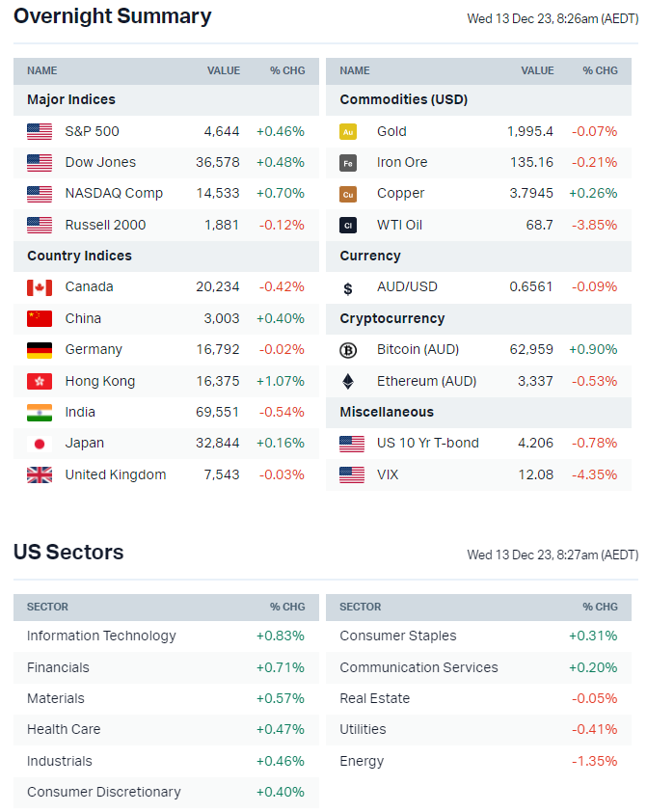Click the AUD/USD dollar sign icon
The height and width of the screenshot is (812, 647).
click(348, 287)
